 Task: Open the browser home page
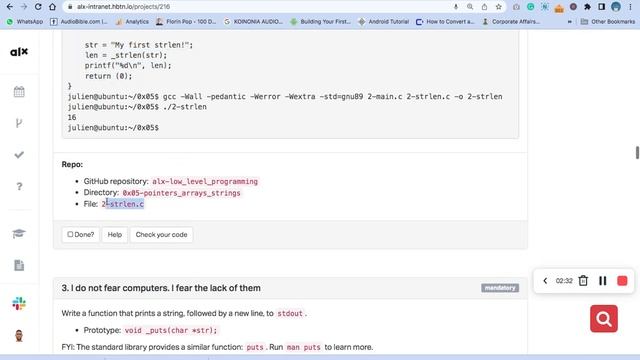[52, 7]
